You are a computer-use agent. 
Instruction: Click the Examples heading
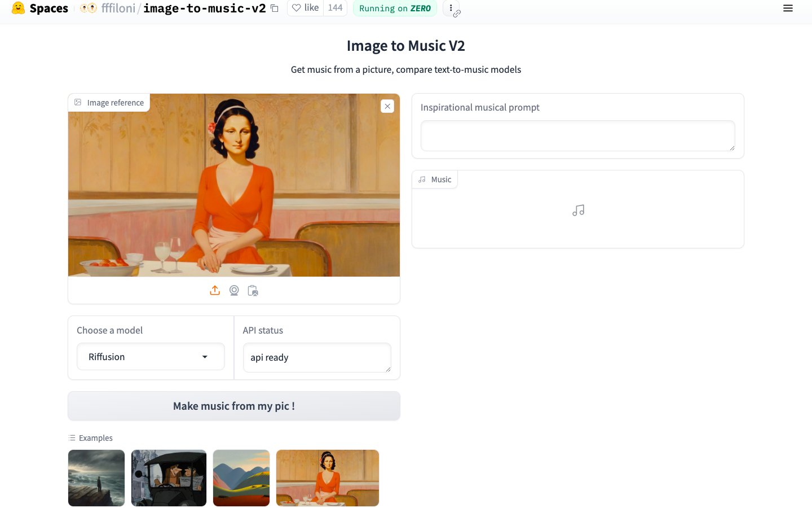[90, 438]
